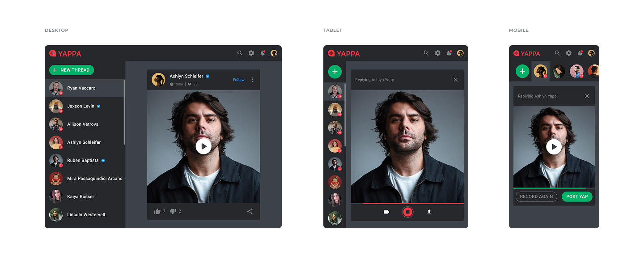Open tablet profile avatar
644x265 pixels.
click(x=460, y=53)
